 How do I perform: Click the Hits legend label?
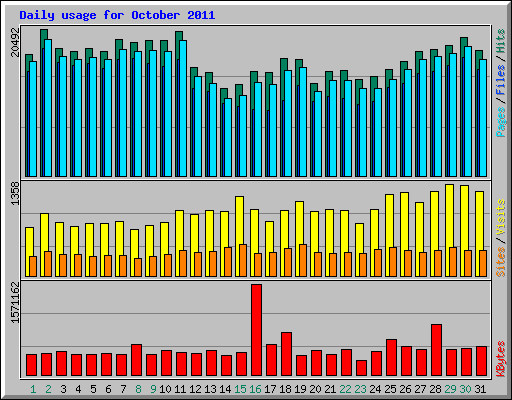click(500, 41)
